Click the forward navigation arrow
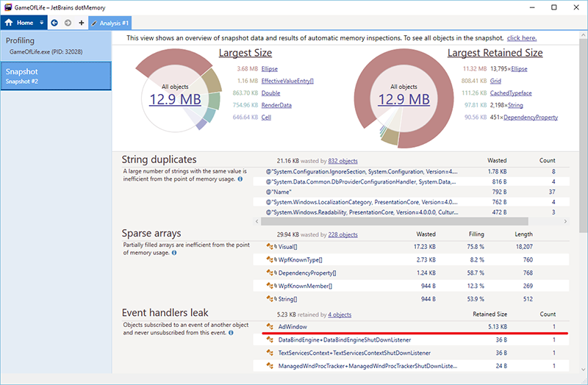The height and width of the screenshot is (385, 588). pyautogui.click(x=68, y=23)
